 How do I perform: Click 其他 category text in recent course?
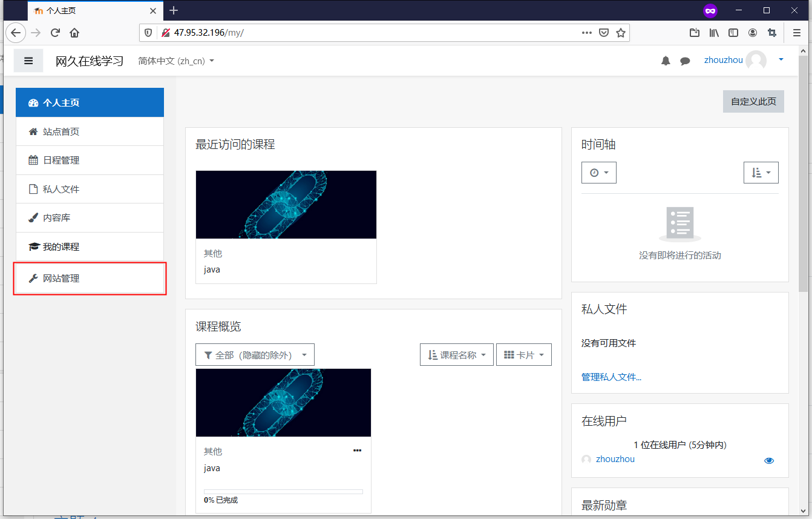click(213, 253)
